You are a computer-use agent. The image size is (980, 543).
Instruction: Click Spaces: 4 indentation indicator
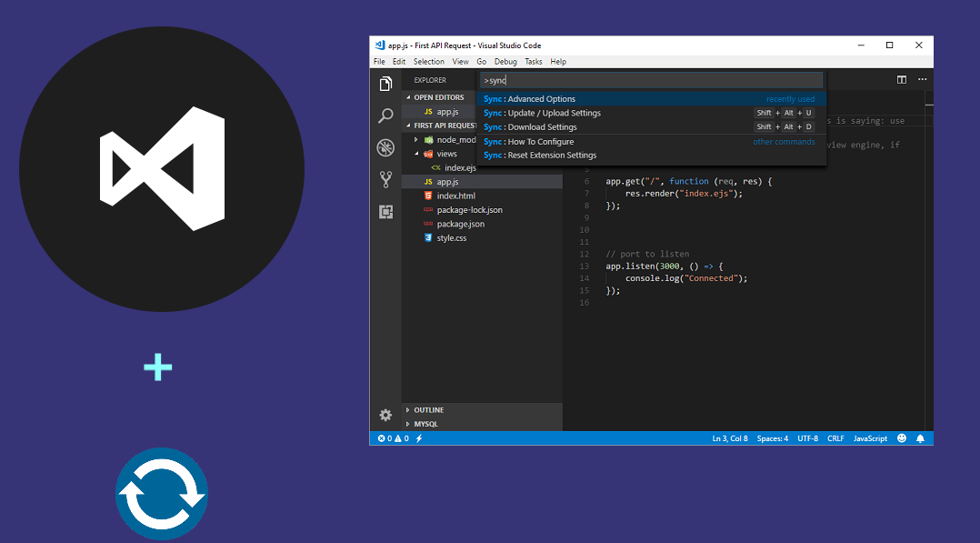772,437
